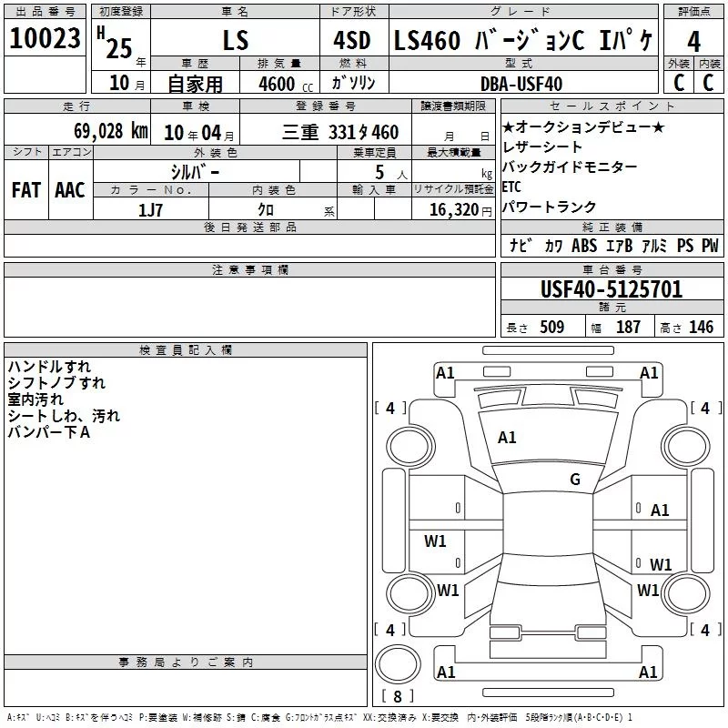Click model type DBA-USF40
This screenshot has height=728, width=728.
(521, 84)
